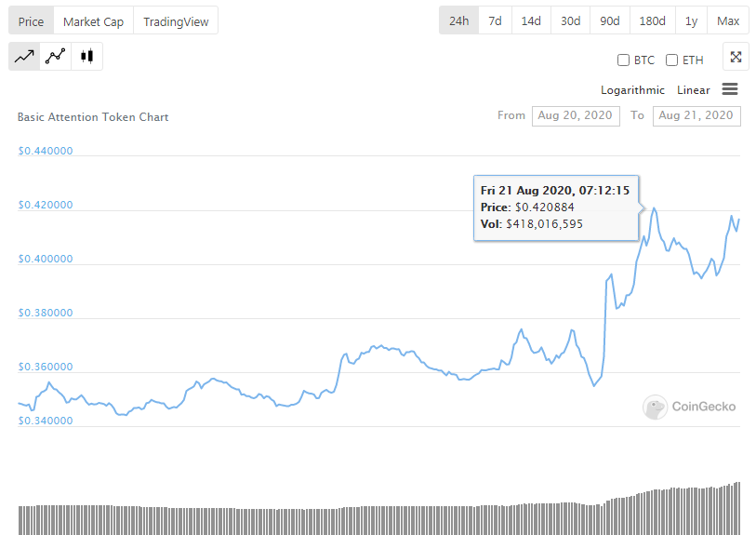Switch chart scale to Logarithmic
The width and height of the screenshot is (756, 535).
tap(632, 90)
